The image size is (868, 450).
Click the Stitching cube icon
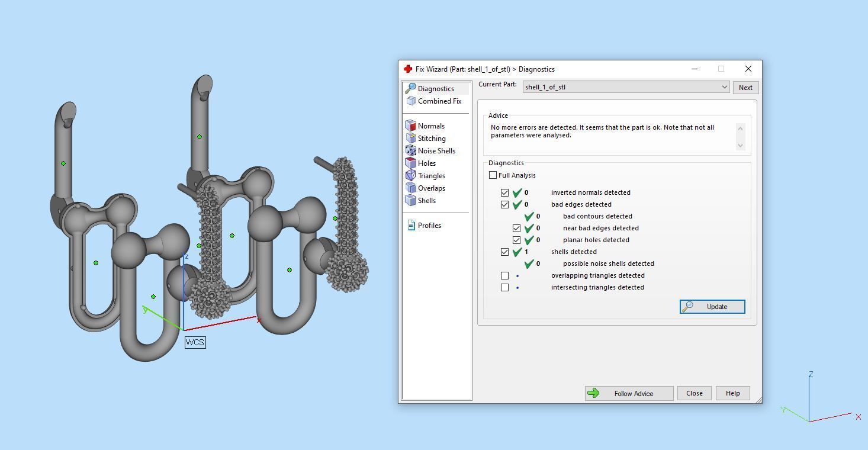pyautogui.click(x=410, y=138)
